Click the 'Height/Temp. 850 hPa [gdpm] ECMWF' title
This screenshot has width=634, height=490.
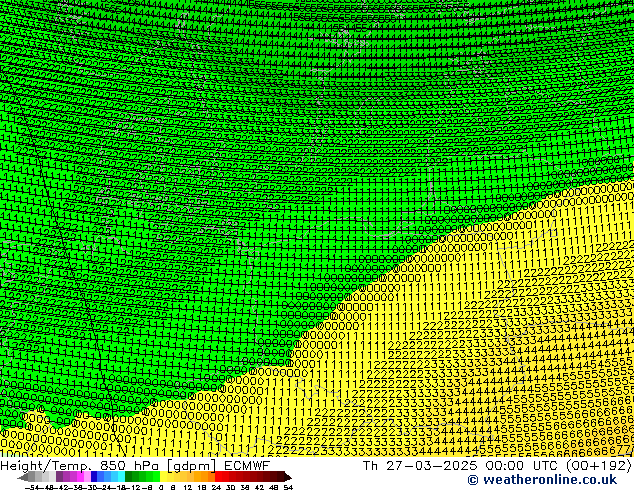[x=135, y=466]
